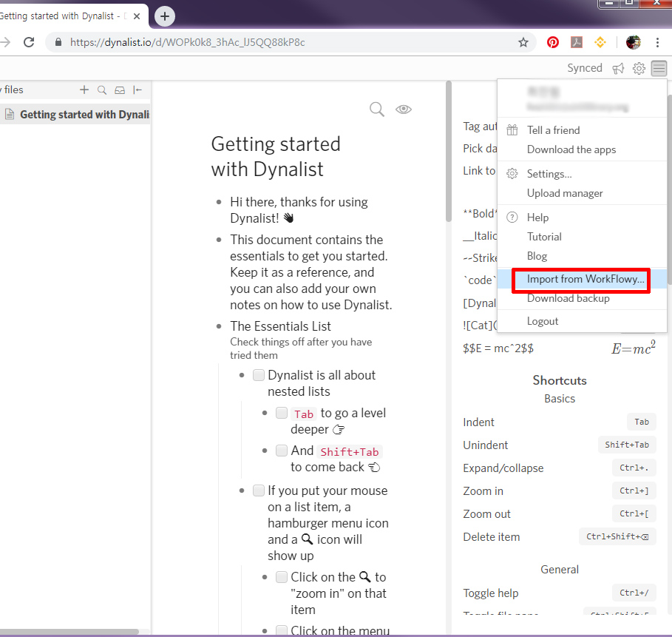Image resolution: width=672 pixels, height=637 pixels.
Task: Toggle checked items visibility eye icon
Action: tap(404, 109)
